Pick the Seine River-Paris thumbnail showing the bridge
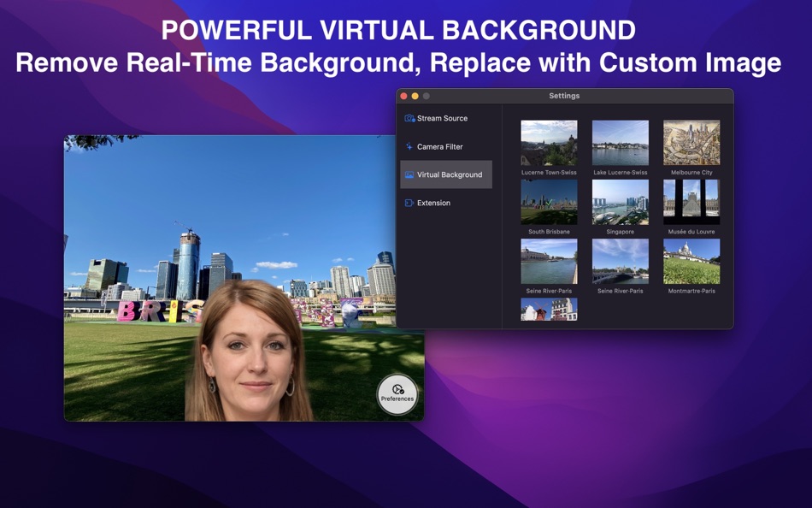Image resolution: width=812 pixels, height=508 pixels. (x=621, y=261)
